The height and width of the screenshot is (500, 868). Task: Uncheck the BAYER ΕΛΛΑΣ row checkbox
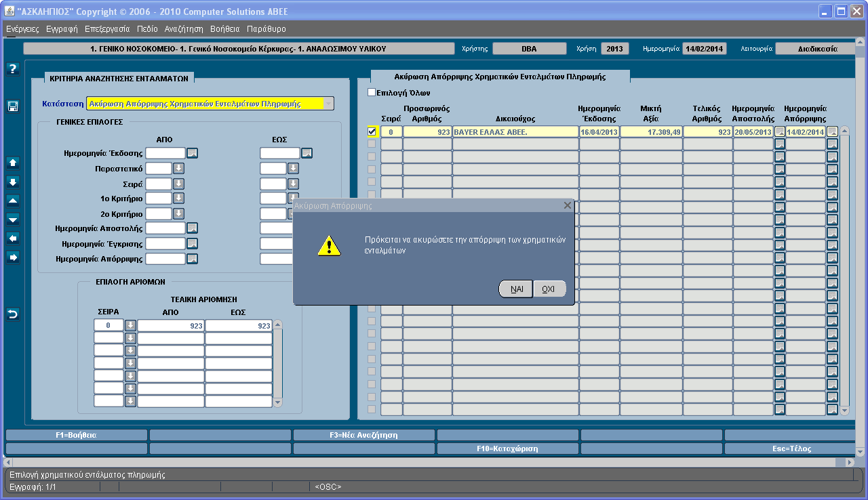[x=372, y=131]
